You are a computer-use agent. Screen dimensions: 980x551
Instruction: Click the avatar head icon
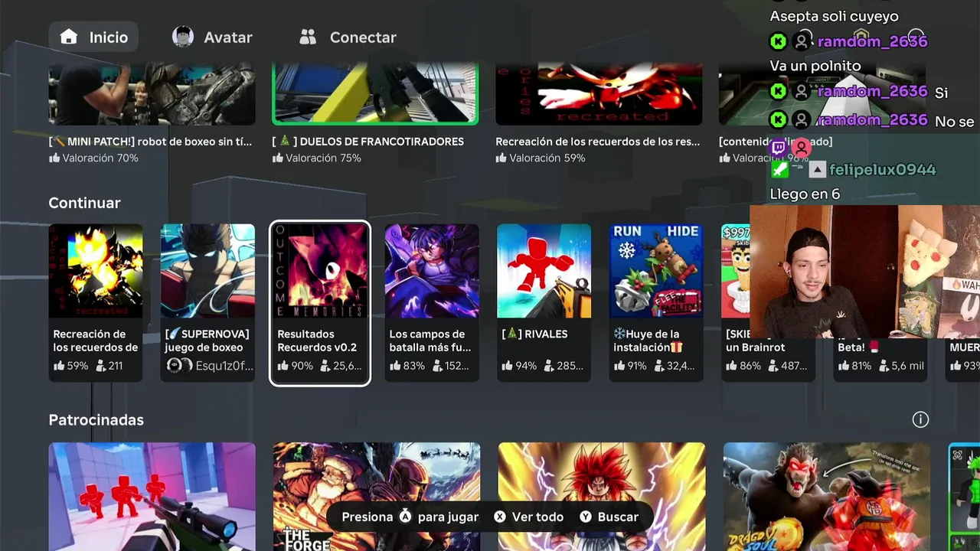183,37
